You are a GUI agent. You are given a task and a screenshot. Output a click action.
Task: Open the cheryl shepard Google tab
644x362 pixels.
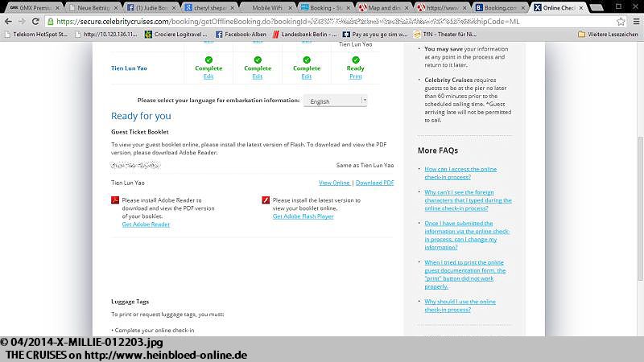[208, 8]
